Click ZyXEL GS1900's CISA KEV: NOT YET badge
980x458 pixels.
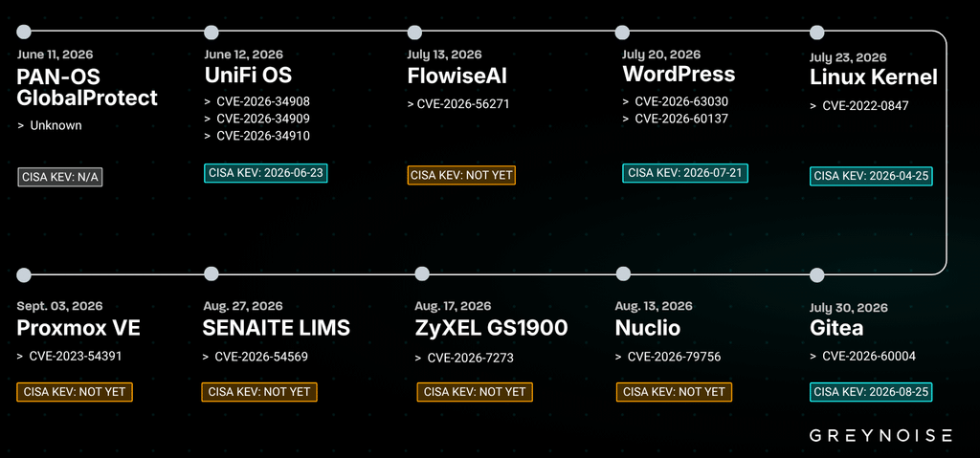(x=475, y=392)
